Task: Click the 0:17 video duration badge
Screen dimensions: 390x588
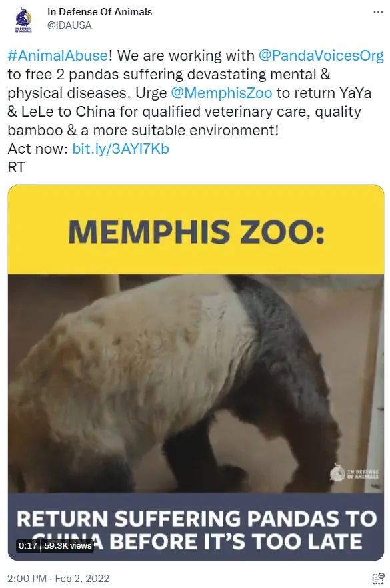Action: (x=27, y=545)
